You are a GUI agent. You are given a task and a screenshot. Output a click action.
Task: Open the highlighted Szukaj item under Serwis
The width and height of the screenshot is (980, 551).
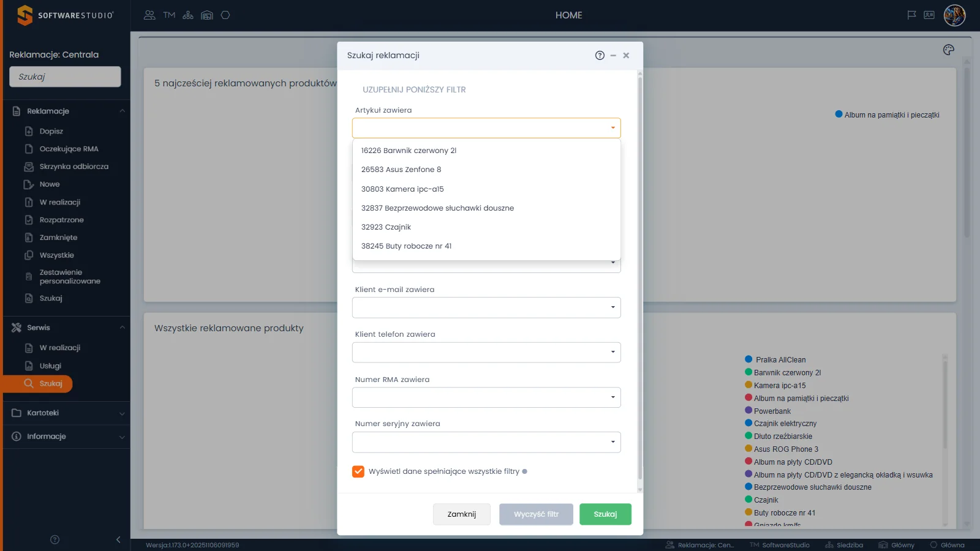[38, 384]
